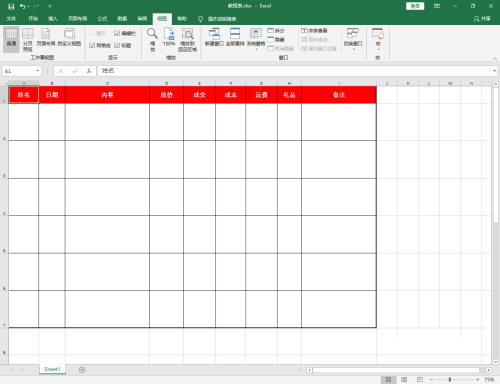Click the lightbulb Tell Me search box
Image resolution: width=500 pixels, height=384 pixels.
click(217, 19)
